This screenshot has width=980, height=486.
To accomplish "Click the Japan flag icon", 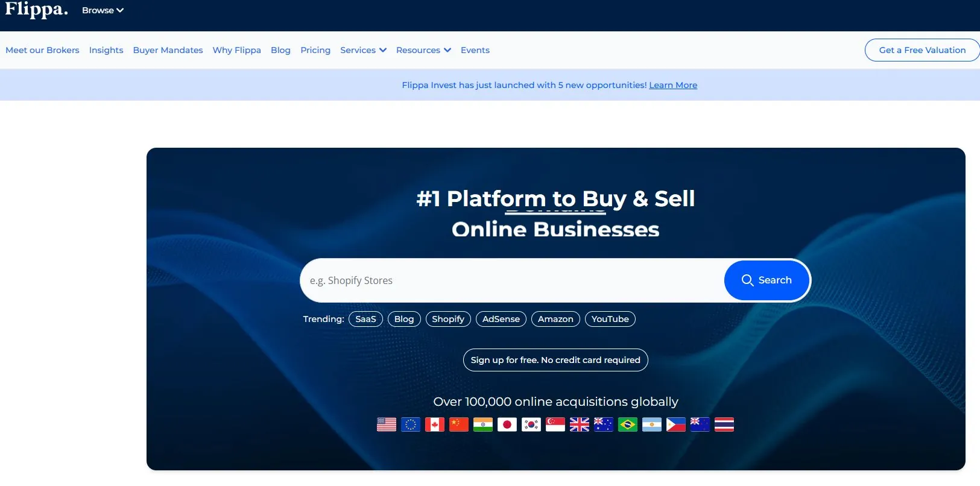I will click(x=507, y=424).
